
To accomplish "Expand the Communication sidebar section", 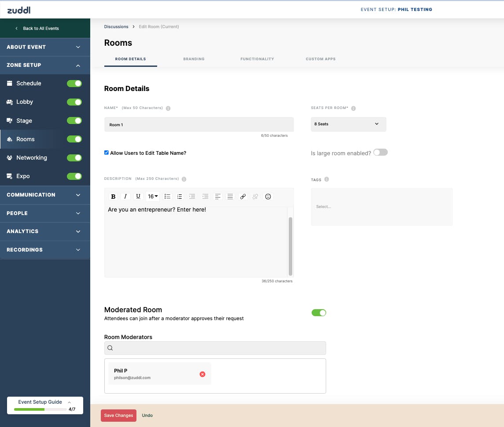I will (45, 195).
